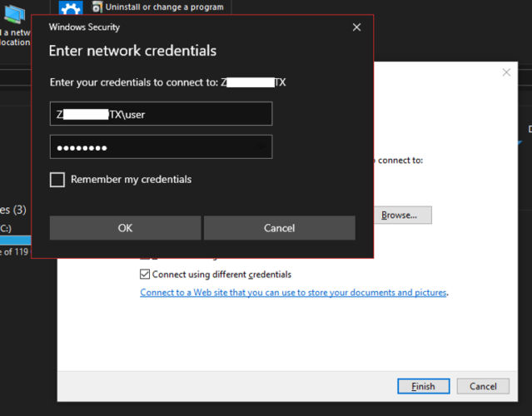The width and height of the screenshot is (532, 416).
Task: Click the C: drive storage usage bar
Action: click(15, 240)
